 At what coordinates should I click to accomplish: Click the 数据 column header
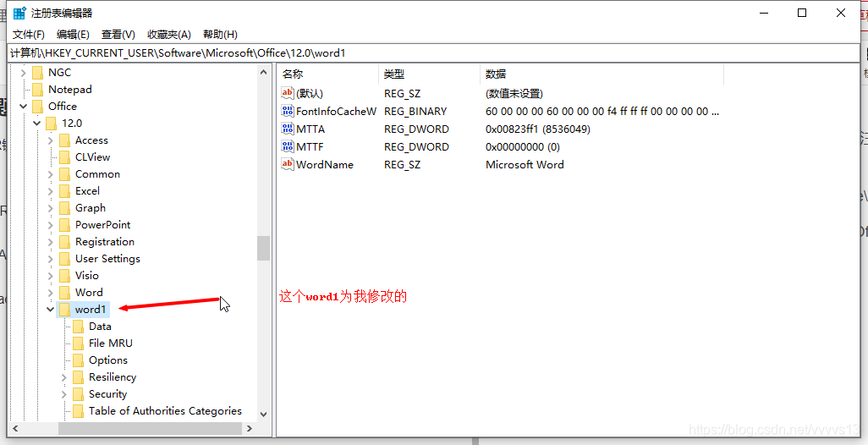tap(602, 74)
